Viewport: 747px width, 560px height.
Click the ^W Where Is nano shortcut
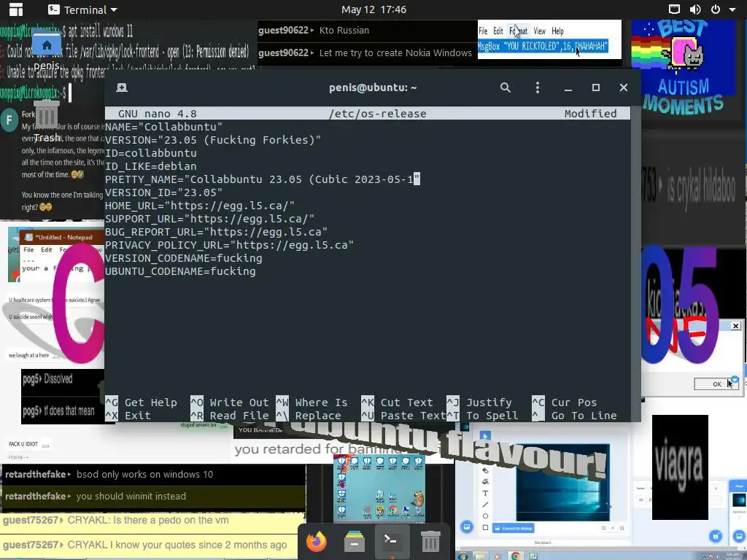click(311, 402)
